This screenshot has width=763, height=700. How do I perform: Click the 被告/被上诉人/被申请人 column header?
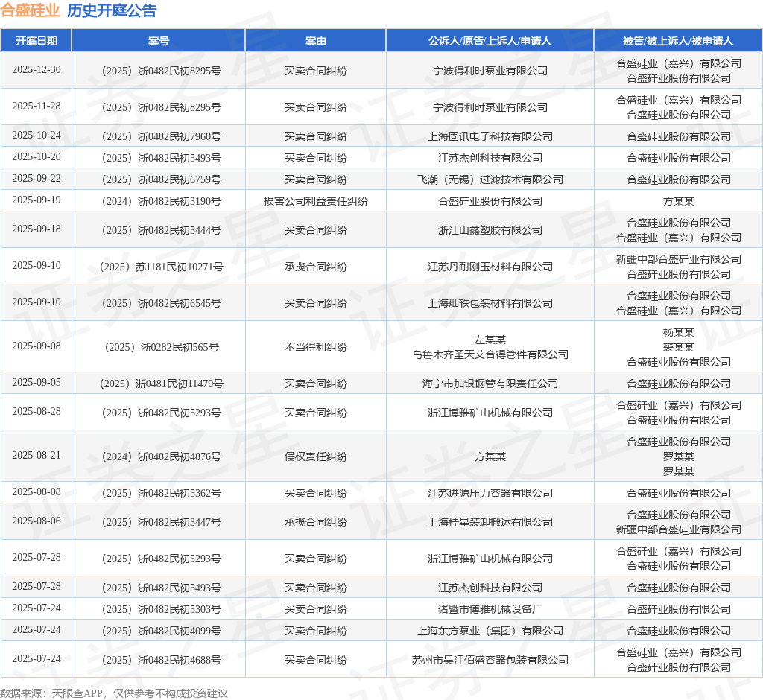pos(678,41)
